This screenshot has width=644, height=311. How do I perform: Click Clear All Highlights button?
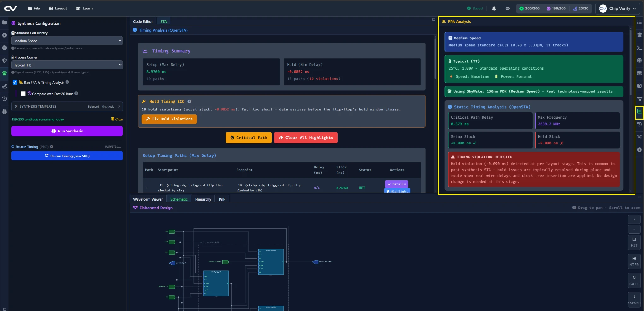306,138
